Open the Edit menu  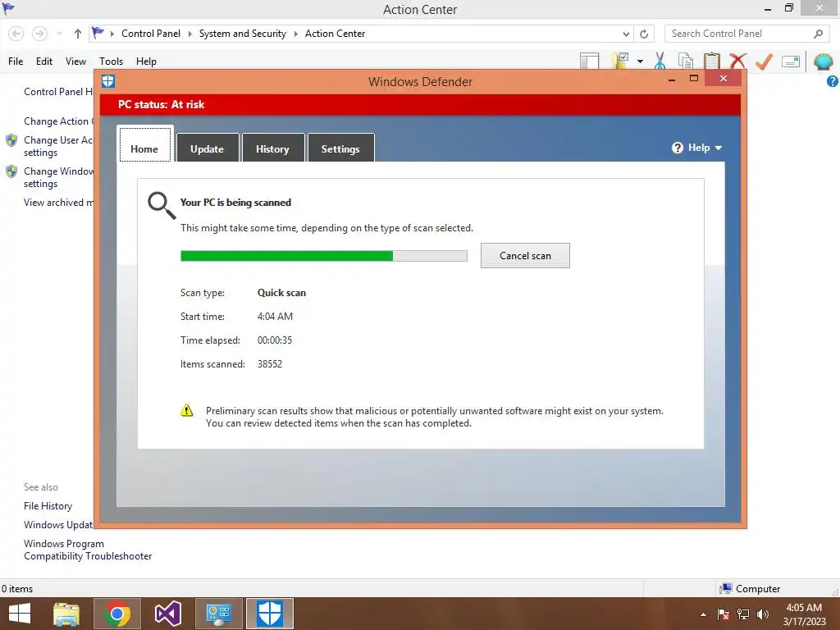pos(44,61)
